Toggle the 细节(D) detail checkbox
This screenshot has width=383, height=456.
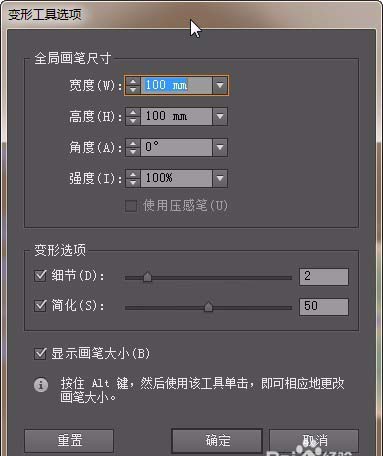point(40,276)
